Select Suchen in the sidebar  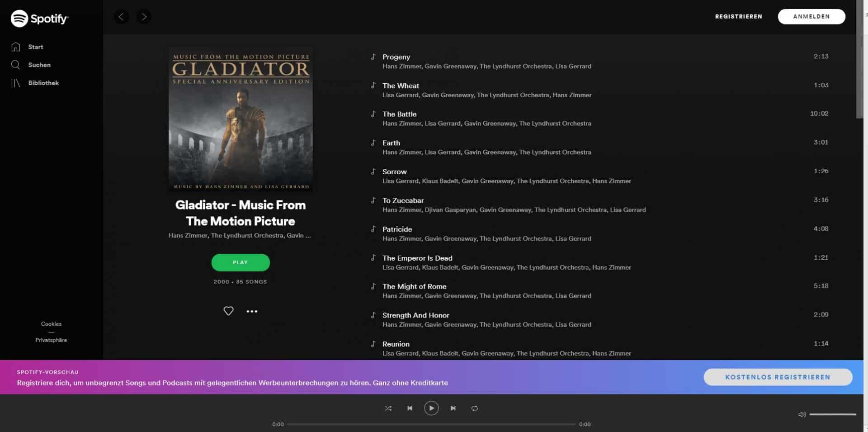(39, 65)
